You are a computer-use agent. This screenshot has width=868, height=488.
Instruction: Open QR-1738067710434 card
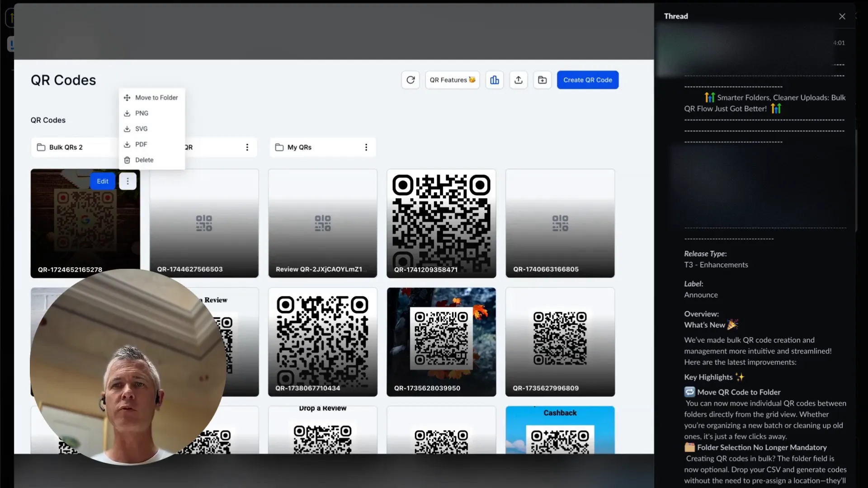click(x=323, y=342)
